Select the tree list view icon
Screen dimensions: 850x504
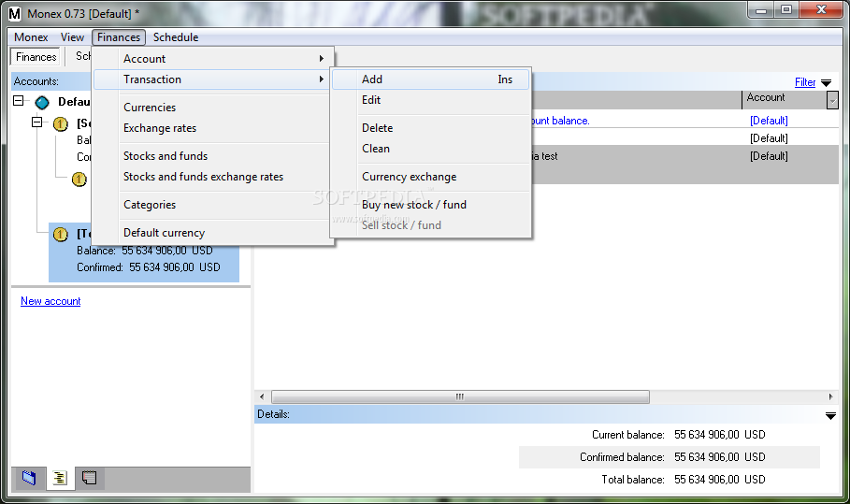60,478
